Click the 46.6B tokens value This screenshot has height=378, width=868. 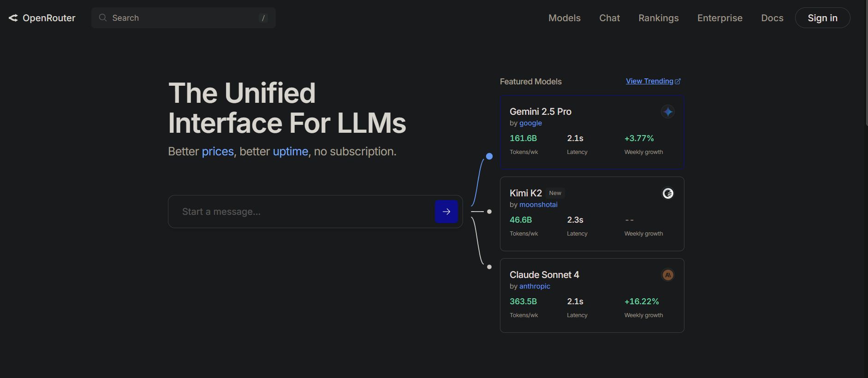pos(521,220)
